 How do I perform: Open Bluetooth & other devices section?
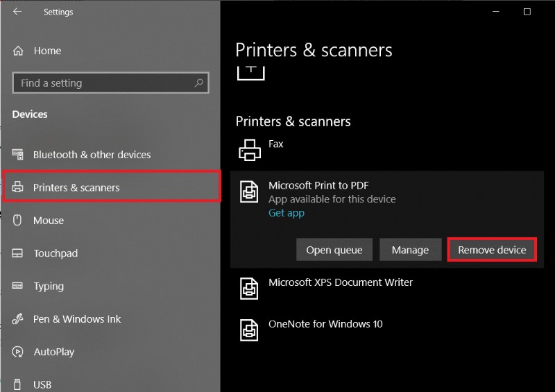92,155
